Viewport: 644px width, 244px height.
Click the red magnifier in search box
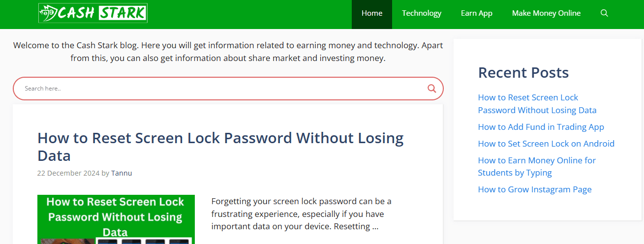[x=431, y=89]
